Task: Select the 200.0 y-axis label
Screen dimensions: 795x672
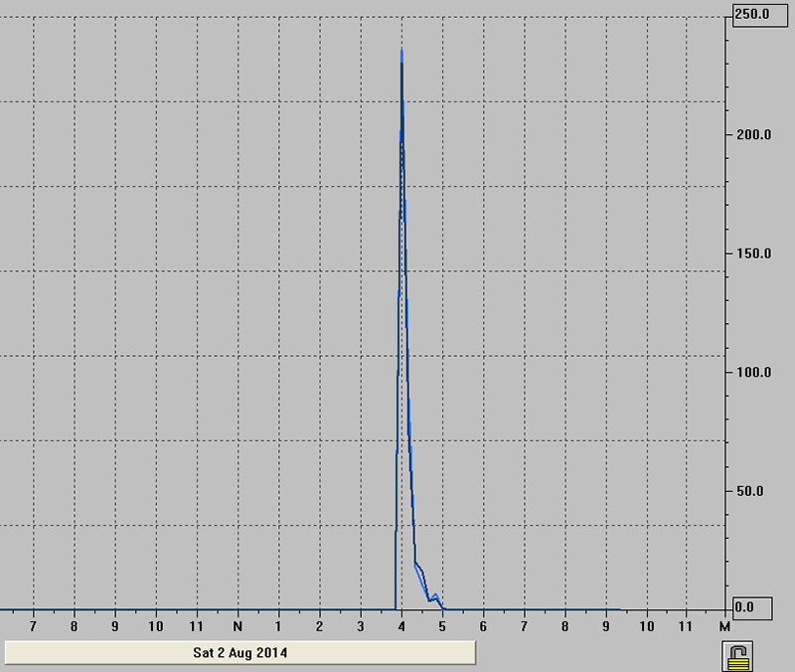Action: (x=754, y=135)
